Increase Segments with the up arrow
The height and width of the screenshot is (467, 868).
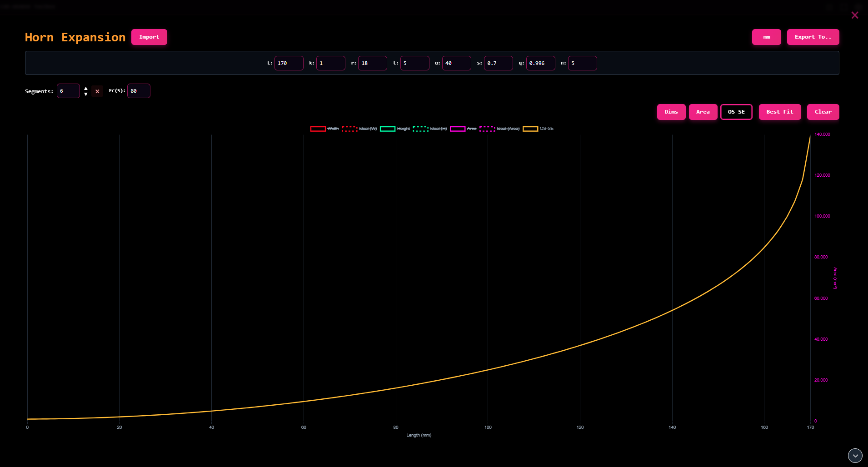coord(86,88)
